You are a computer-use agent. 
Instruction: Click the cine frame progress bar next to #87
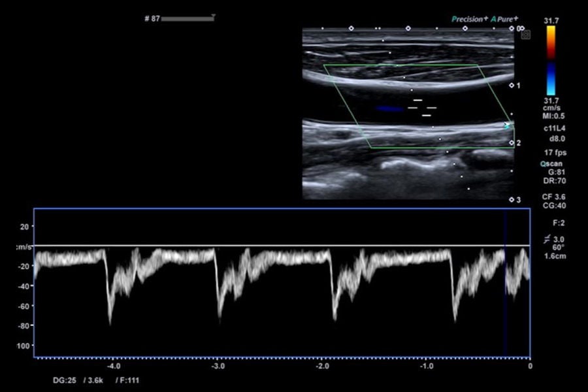pyautogui.click(x=188, y=19)
